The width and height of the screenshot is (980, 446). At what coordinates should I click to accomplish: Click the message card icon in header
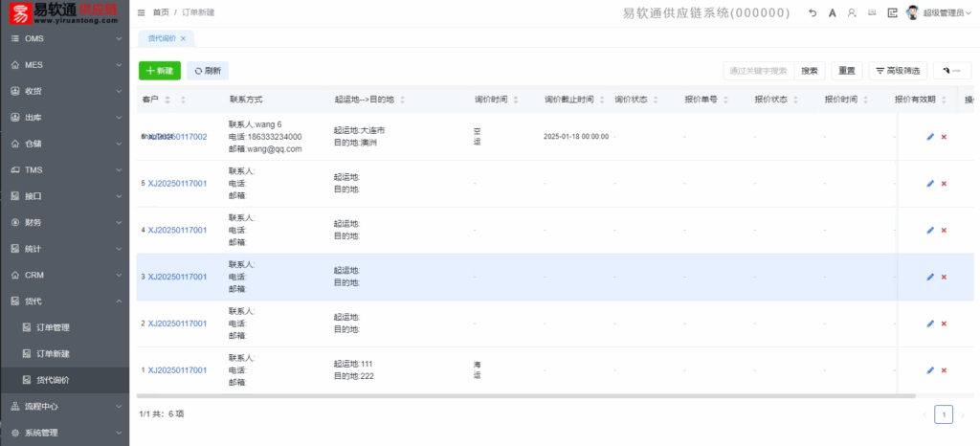click(x=872, y=12)
